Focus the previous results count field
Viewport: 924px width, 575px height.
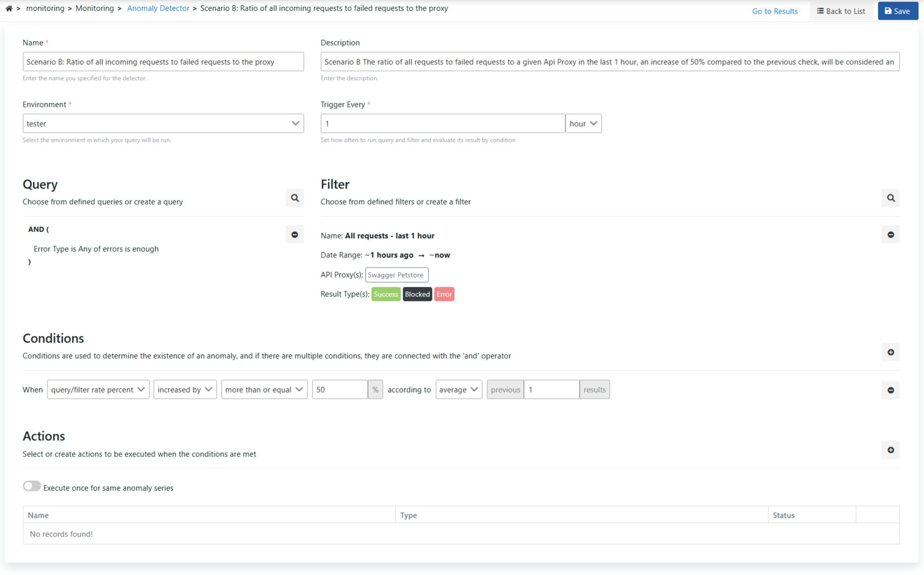click(x=552, y=390)
